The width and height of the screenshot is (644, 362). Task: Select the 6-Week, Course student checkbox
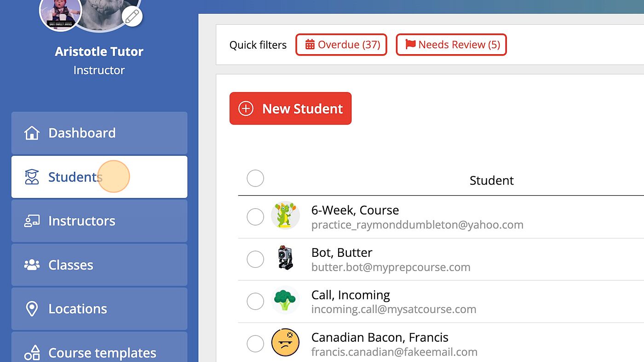[x=255, y=217]
